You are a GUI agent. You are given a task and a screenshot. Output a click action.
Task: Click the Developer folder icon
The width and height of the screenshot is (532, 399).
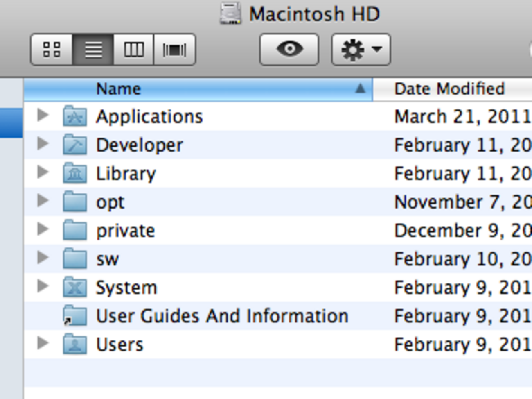[75, 145]
